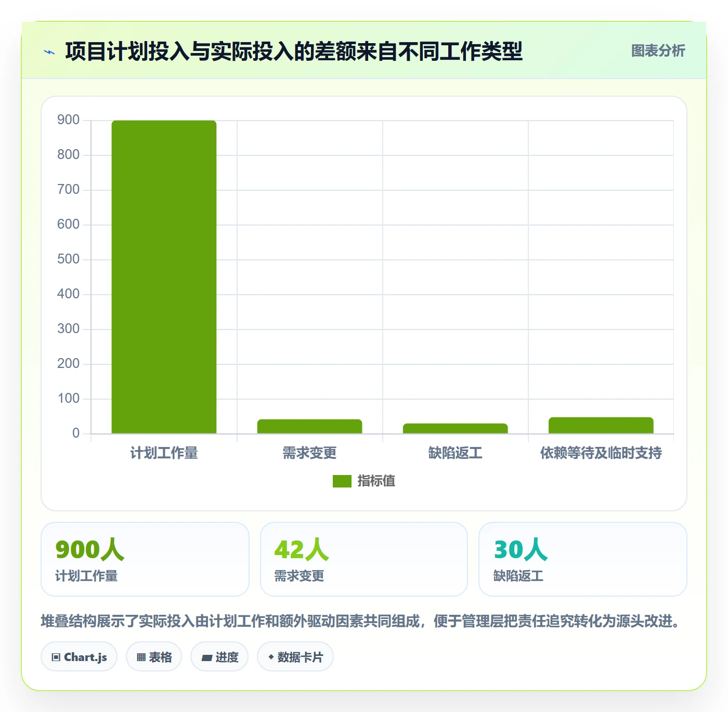Click the 计划工作量 x-axis label
This screenshot has height=712, width=728.
[x=164, y=453]
